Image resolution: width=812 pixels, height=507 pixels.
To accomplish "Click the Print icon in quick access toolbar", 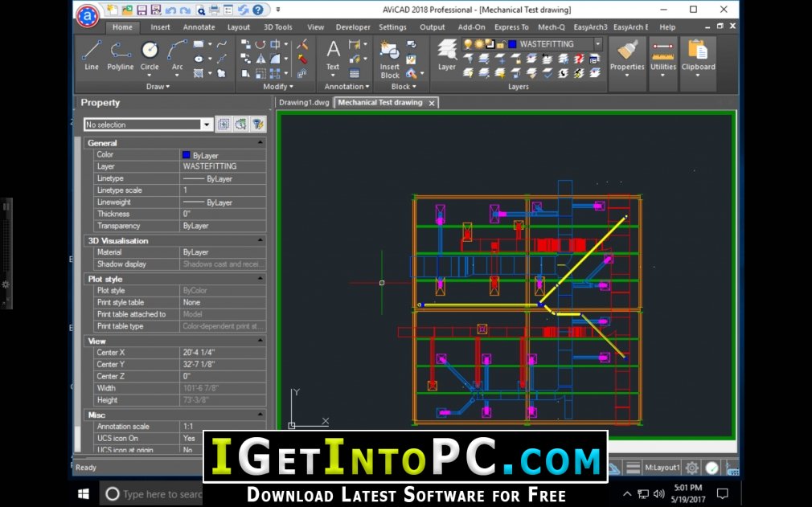I will [215, 10].
